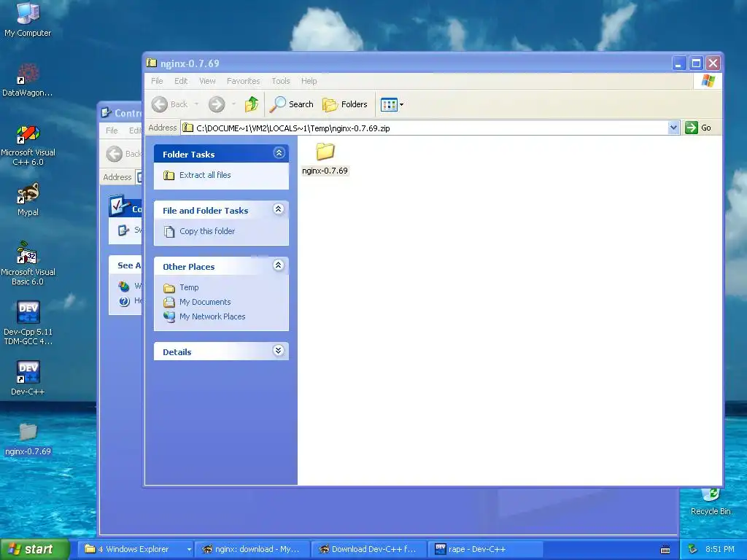Click Back button in Control Panel window
747x560 pixels.
pyautogui.click(x=124, y=154)
